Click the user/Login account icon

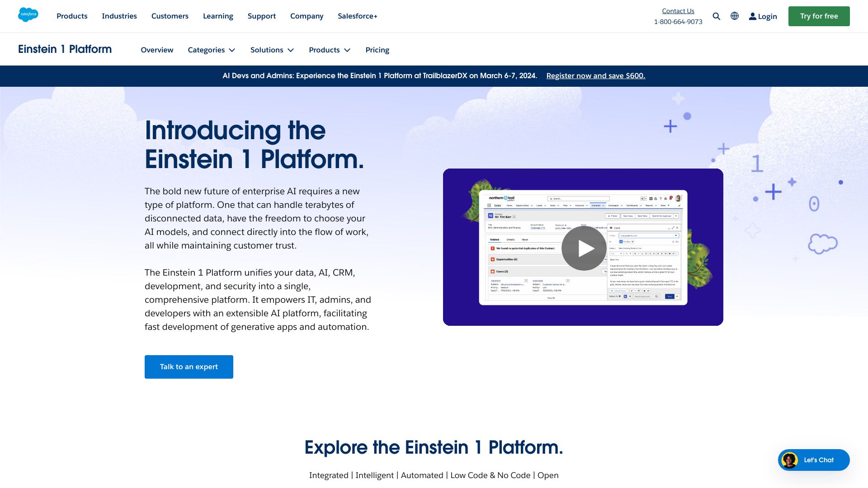pos(752,16)
